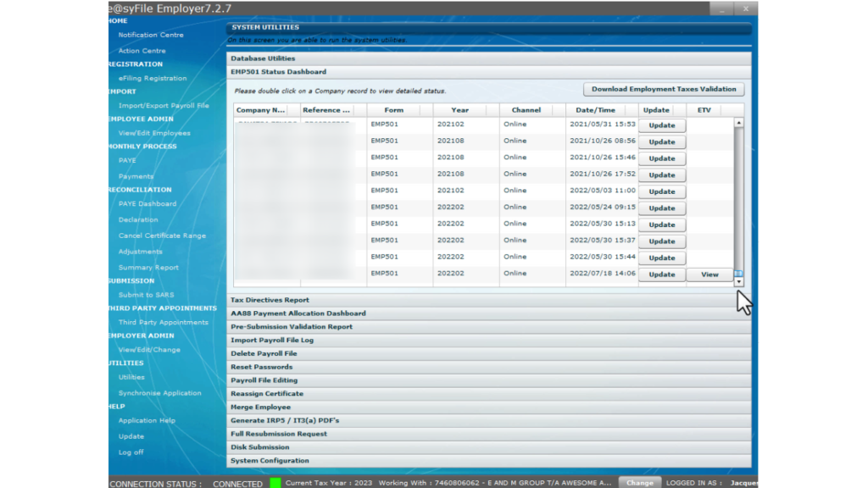Sort by Reference column header
Screen dimensions: 868x488
click(x=333, y=110)
